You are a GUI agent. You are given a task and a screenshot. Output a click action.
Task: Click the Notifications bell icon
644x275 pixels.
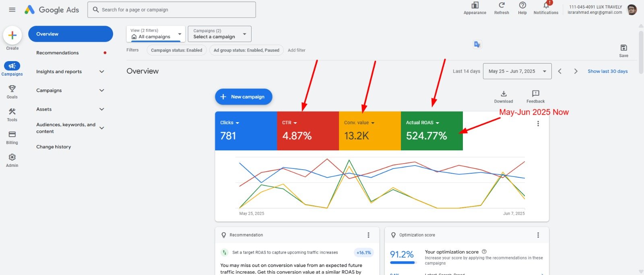coord(546,6)
